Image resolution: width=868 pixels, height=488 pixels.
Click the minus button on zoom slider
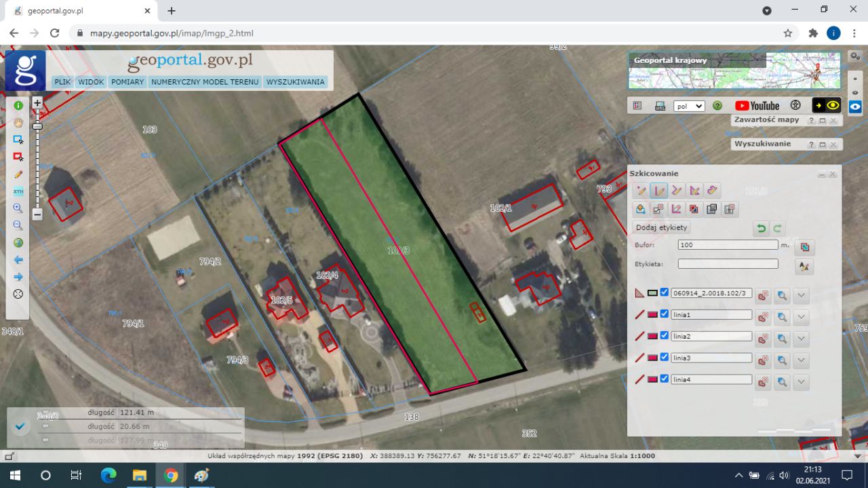[x=37, y=214]
